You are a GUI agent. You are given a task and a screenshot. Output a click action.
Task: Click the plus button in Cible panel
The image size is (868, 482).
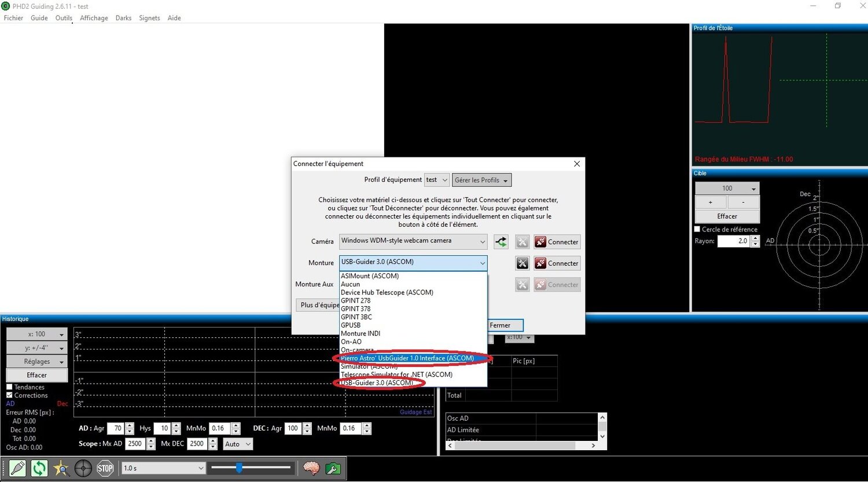click(711, 202)
